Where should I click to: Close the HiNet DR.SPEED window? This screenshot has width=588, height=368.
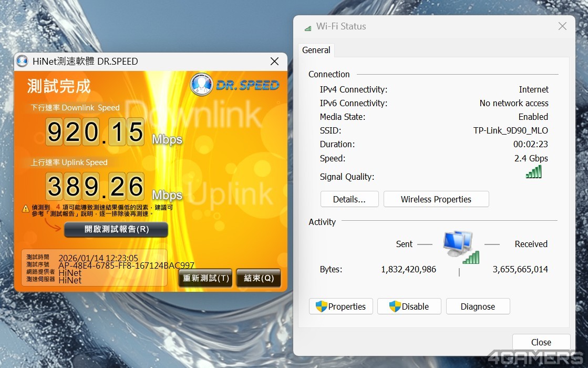274,62
